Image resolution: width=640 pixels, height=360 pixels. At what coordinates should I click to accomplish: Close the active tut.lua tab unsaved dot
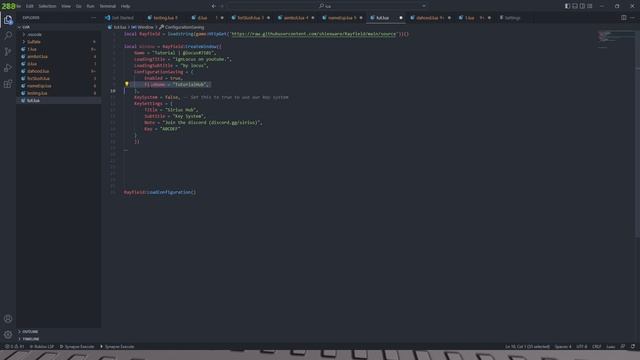click(401, 18)
